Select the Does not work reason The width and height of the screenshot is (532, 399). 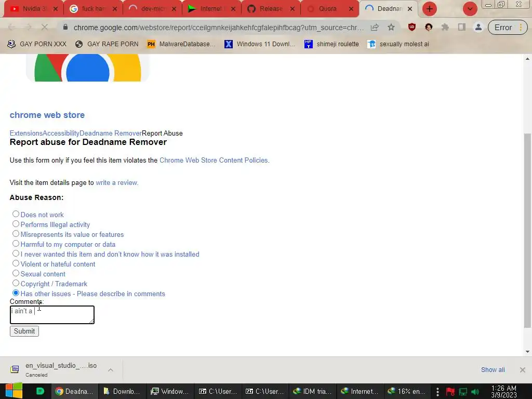coord(16,214)
